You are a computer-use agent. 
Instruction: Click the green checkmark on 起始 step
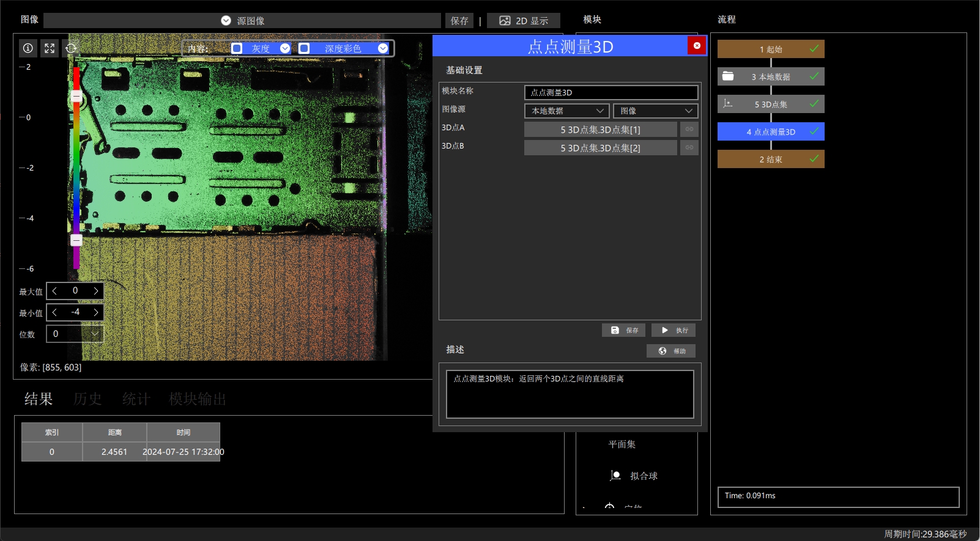(x=814, y=49)
